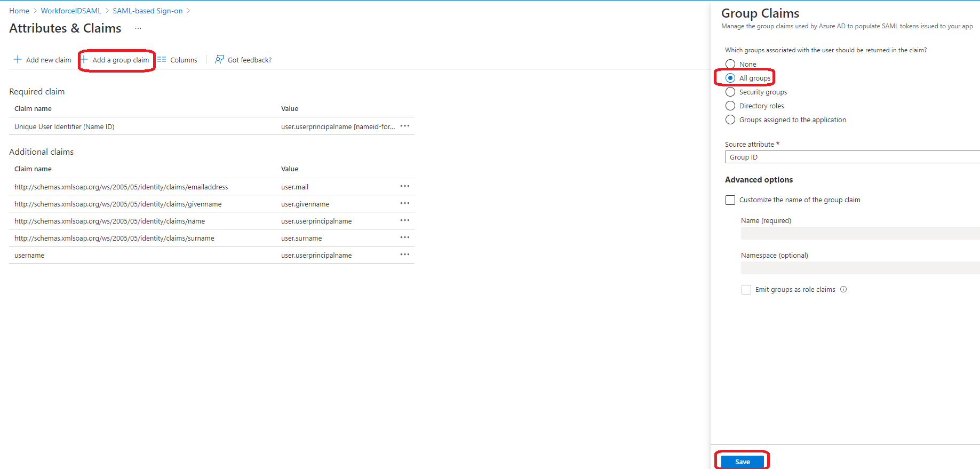Click the username claim entry
Image resolution: width=980 pixels, height=469 pixels.
(x=29, y=255)
